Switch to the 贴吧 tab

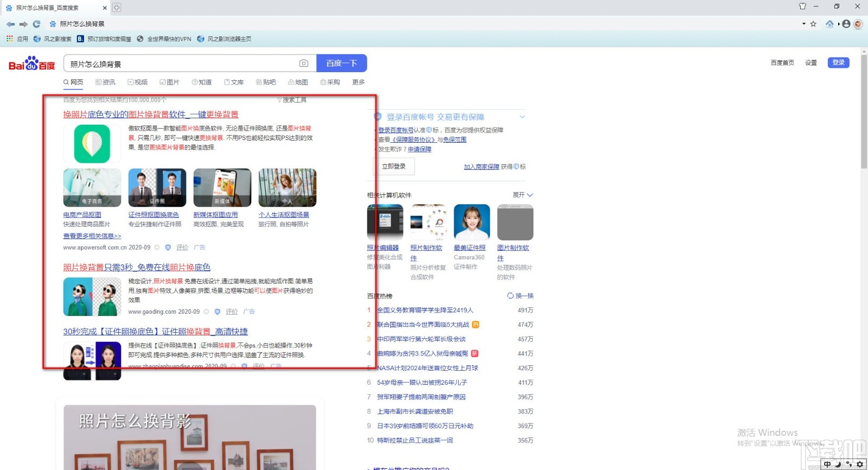pyautogui.click(x=266, y=82)
